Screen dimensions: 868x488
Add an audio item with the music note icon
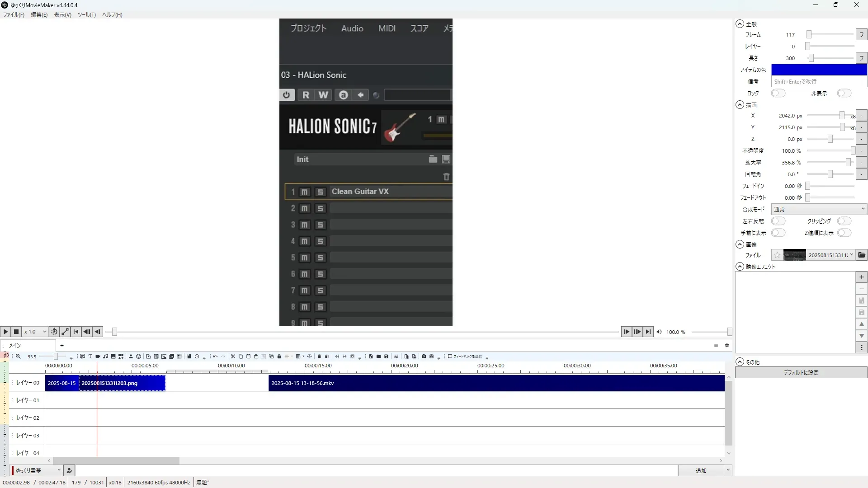point(105,357)
